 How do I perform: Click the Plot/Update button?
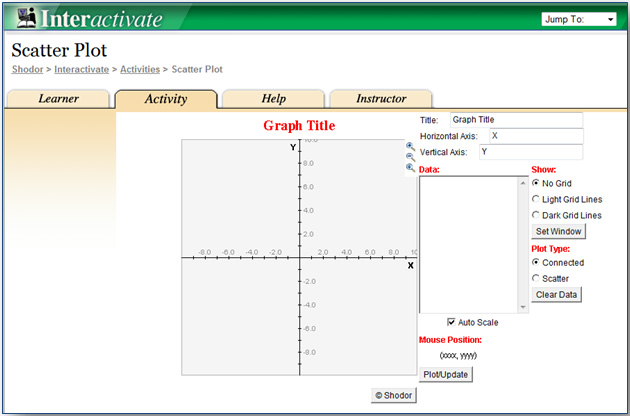(446, 375)
